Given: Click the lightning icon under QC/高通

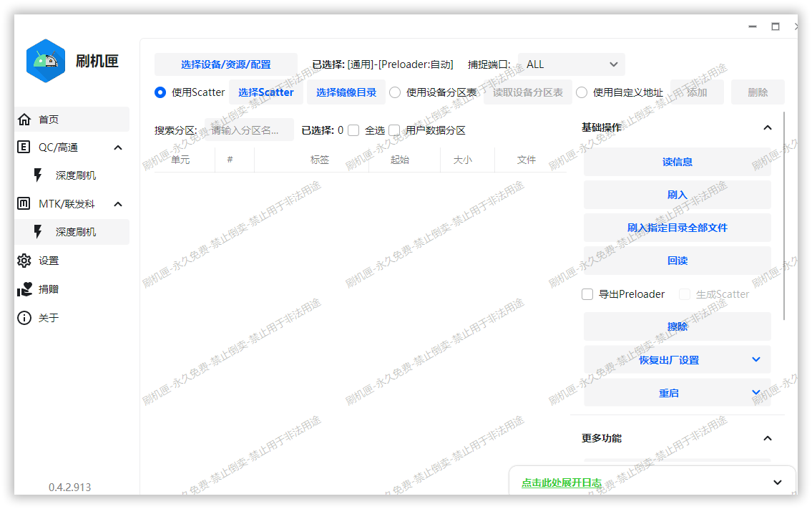Looking at the screenshot, I should tap(39, 175).
